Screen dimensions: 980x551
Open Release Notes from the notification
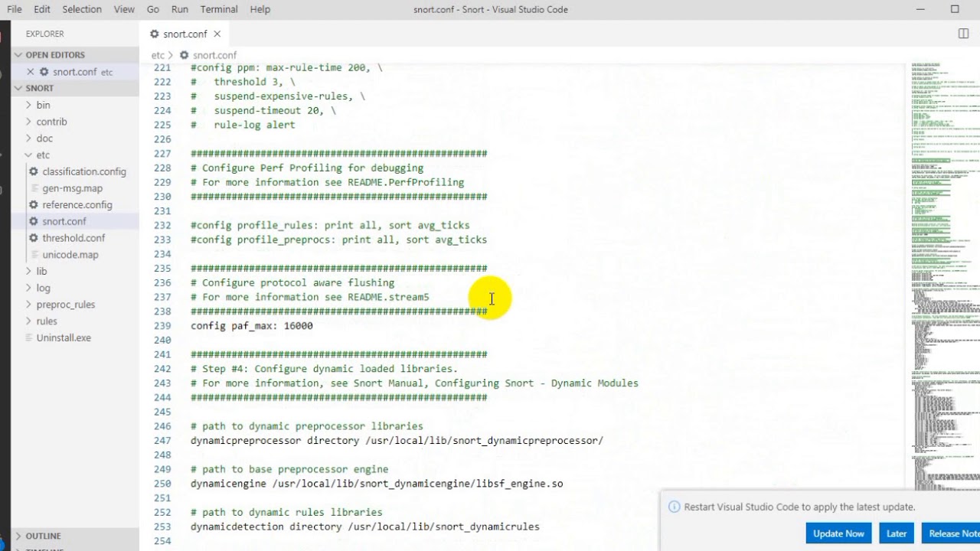(x=952, y=533)
